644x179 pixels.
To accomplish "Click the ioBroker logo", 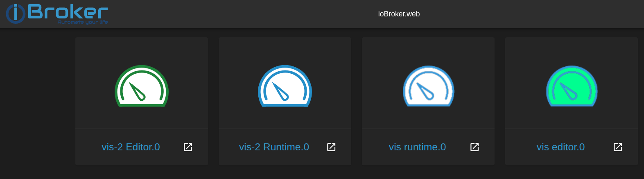I will [x=57, y=14].
